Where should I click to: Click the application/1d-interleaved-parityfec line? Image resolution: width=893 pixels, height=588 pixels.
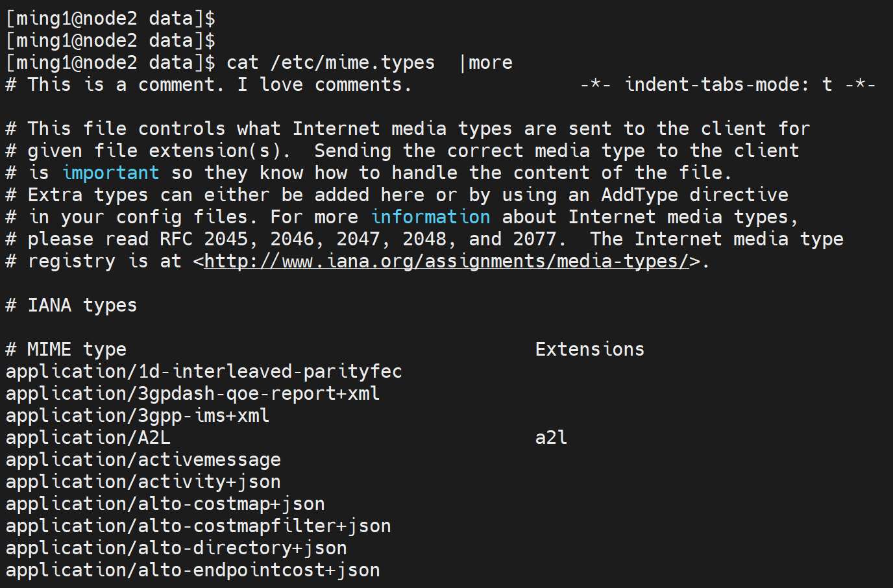[x=204, y=371]
